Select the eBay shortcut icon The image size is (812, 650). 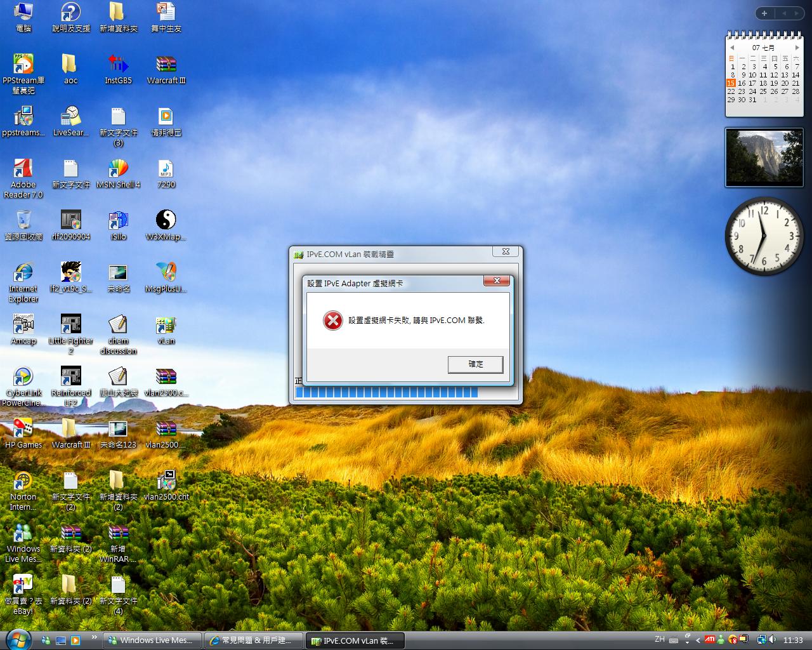coord(23,595)
